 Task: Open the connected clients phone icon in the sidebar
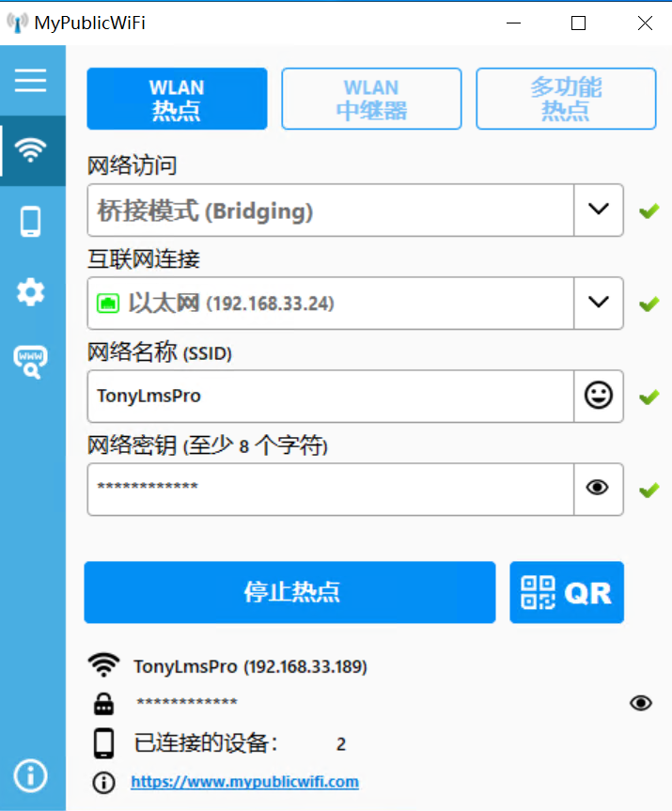click(x=30, y=222)
